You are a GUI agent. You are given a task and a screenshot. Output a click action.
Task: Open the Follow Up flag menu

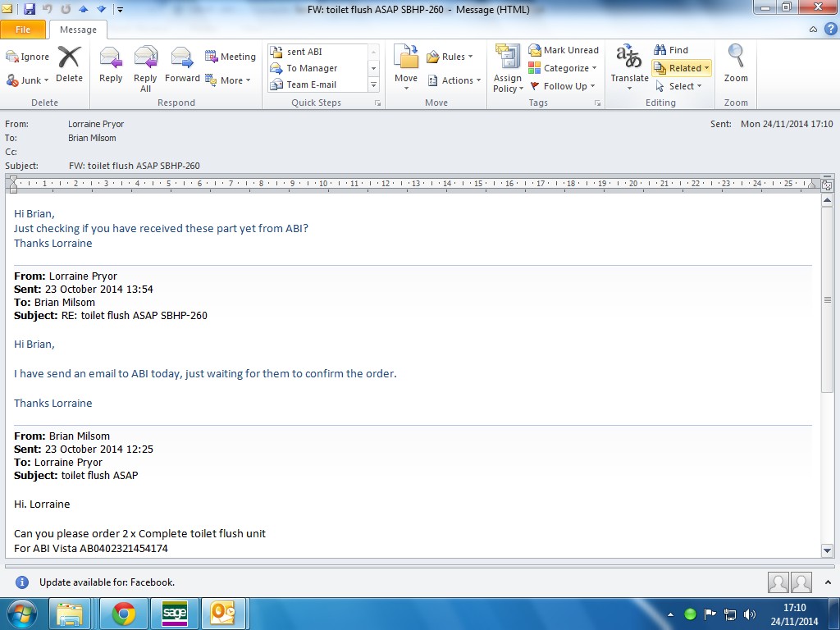tap(562, 86)
